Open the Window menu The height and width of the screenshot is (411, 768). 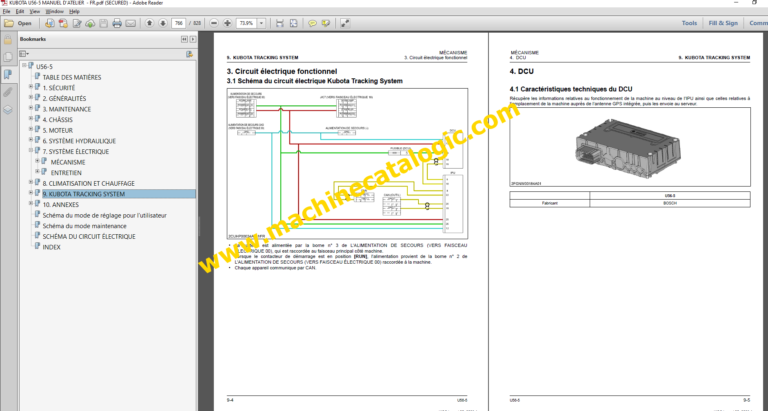coord(54,11)
